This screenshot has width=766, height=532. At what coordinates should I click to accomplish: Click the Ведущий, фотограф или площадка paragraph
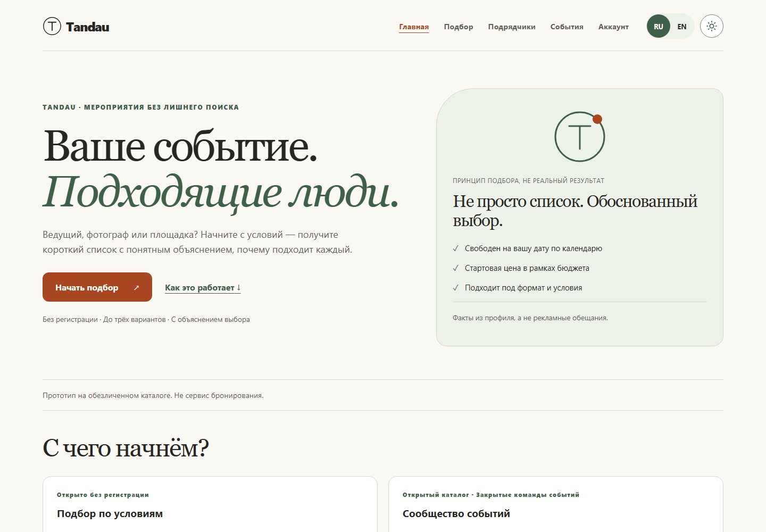(197, 242)
